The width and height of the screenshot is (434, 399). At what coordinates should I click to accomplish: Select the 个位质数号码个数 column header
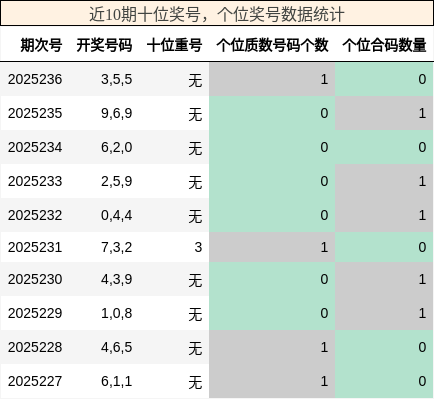(272, 45)
